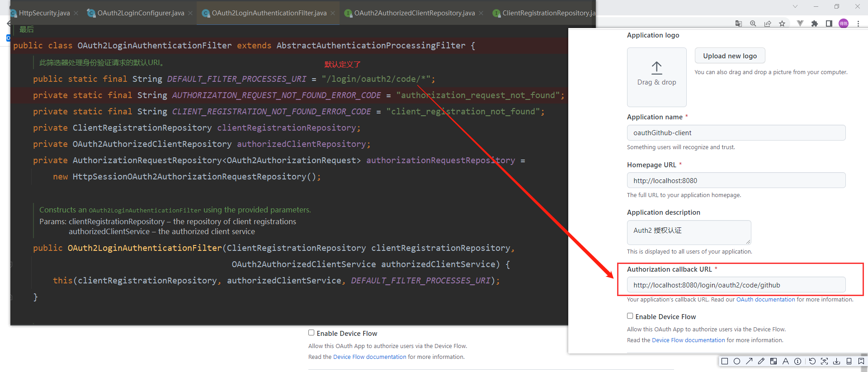Download the screenshot via toolbar icon
Screen dimensions: 868x372
pos(837,361)
